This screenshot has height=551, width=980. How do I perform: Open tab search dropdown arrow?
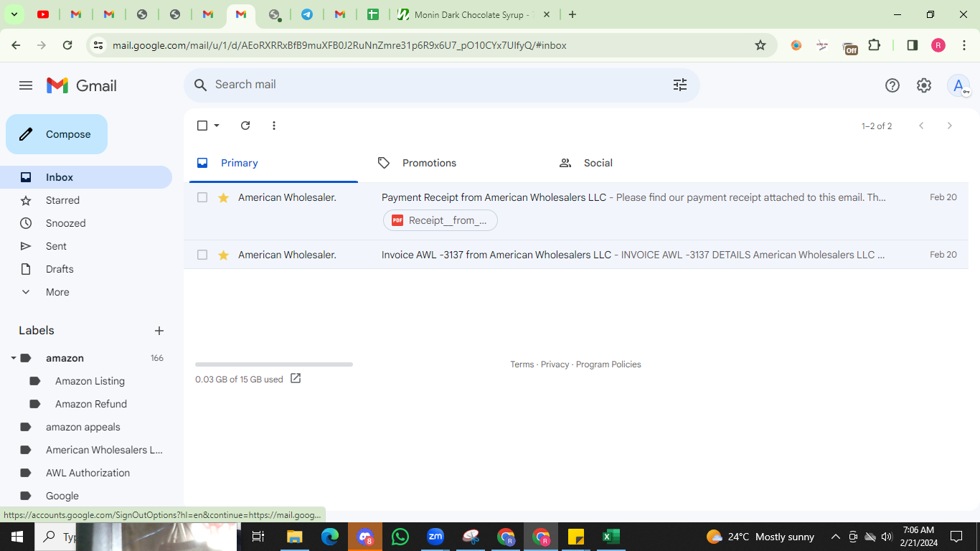pos(14,14)
